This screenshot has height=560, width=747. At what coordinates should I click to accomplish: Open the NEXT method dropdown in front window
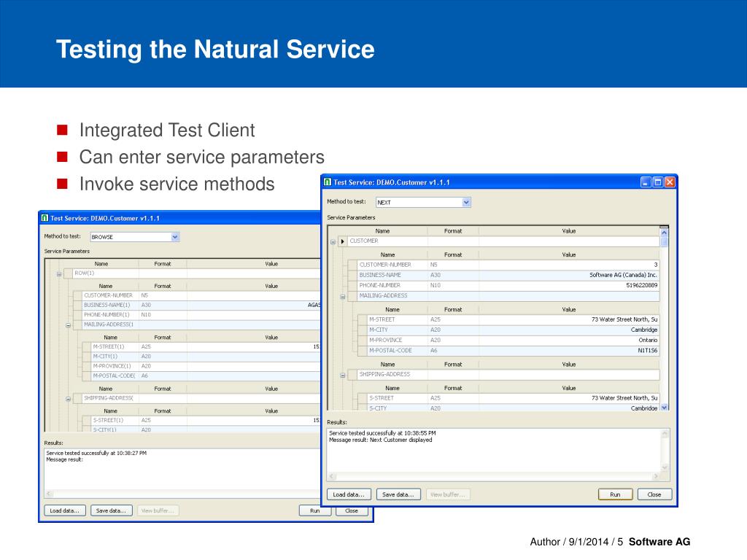click(x=466, y=203)
